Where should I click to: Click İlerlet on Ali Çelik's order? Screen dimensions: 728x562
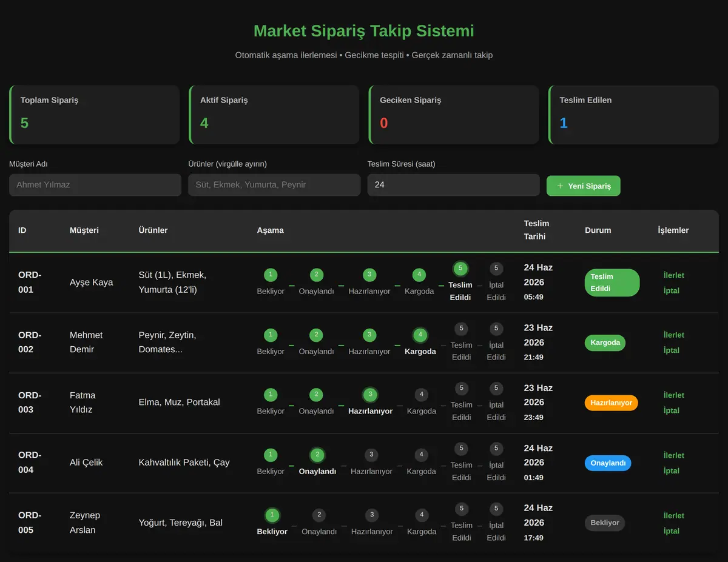point(673,455)
